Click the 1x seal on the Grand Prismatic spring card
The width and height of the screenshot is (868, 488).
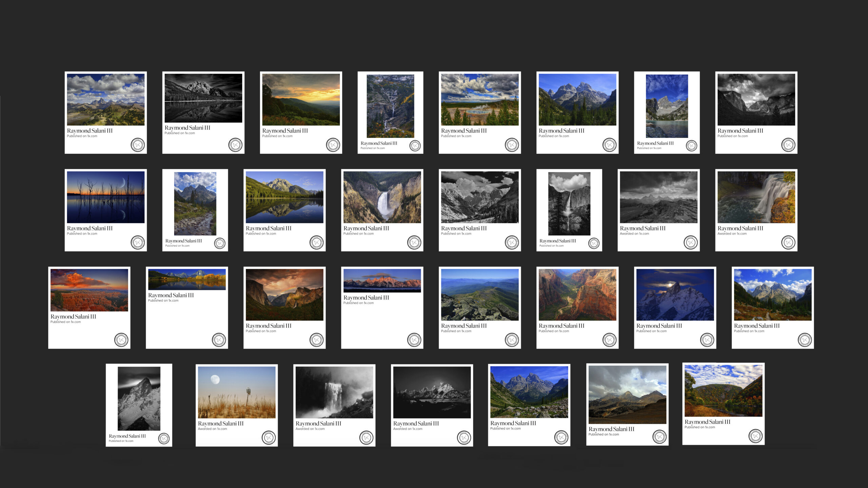(512, 145)
